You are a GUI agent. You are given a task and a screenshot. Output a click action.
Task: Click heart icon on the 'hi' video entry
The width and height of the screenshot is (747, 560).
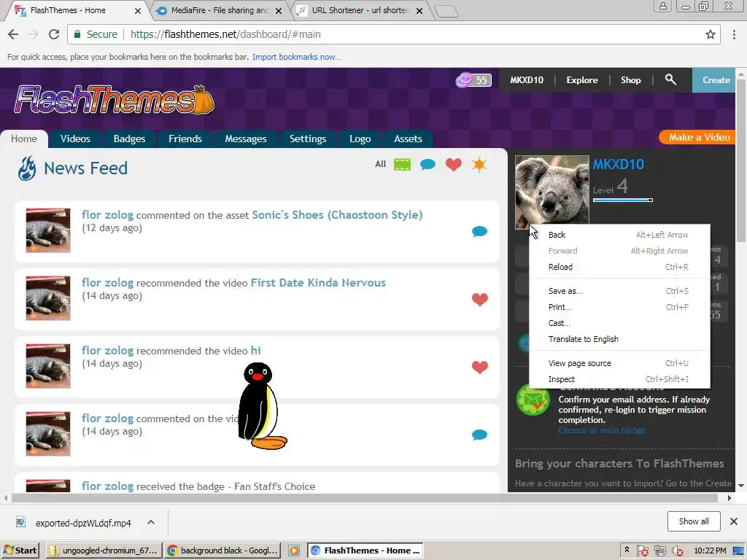pos(480,367)
